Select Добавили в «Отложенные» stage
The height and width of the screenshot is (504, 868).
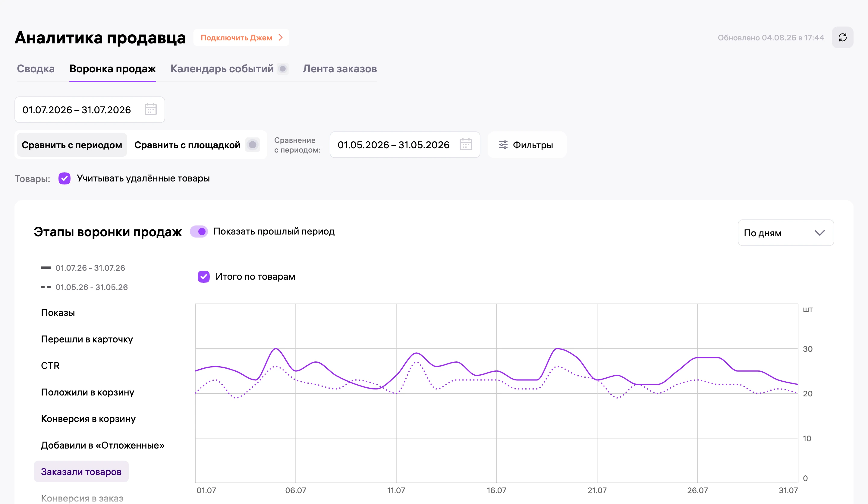coord(103,445)
